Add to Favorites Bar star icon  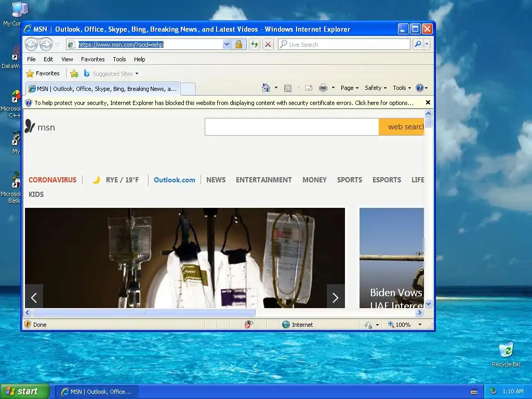point(74,73)
